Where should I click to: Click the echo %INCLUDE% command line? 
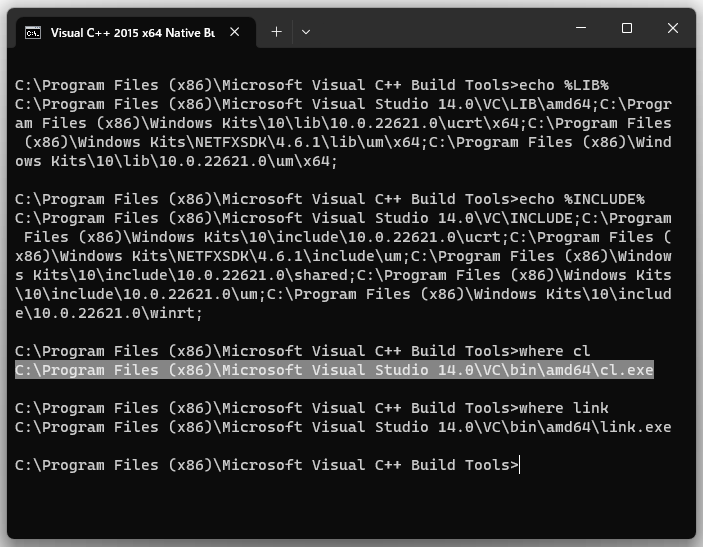click(x=330, y=199)
